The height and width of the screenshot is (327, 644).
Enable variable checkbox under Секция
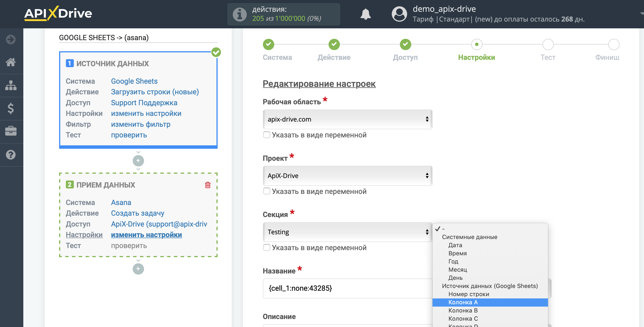(x=267, y=247)
